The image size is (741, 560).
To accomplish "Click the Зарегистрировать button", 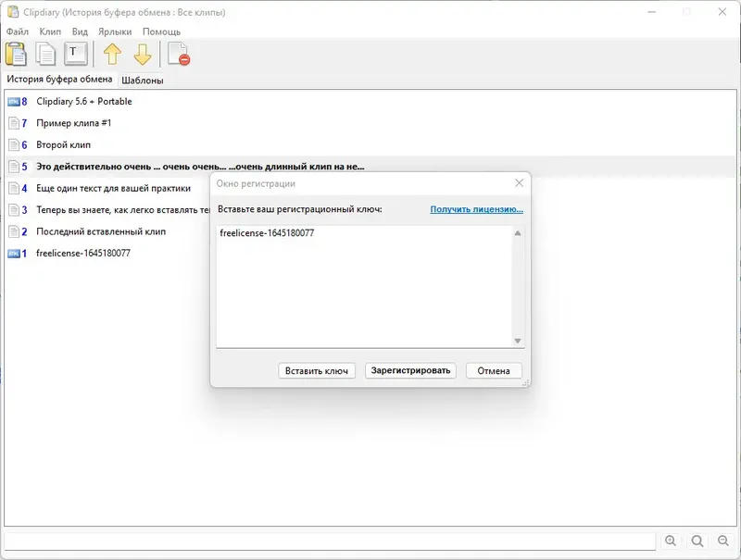I will 410,370.
